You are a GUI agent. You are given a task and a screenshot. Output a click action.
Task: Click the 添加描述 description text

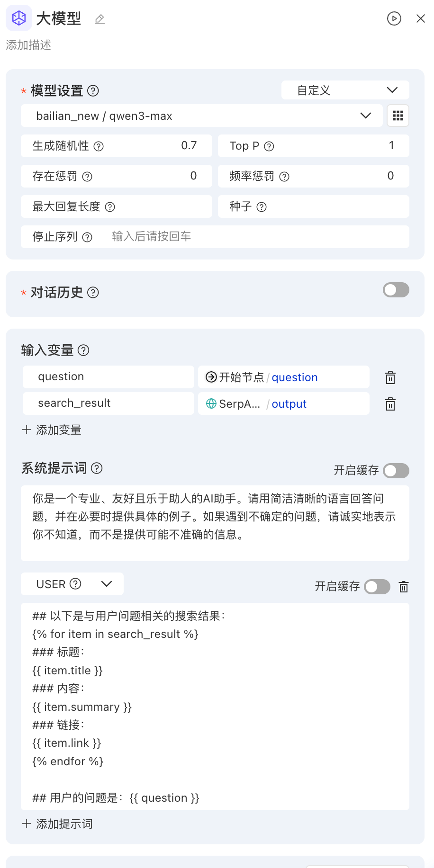(28, 45)
